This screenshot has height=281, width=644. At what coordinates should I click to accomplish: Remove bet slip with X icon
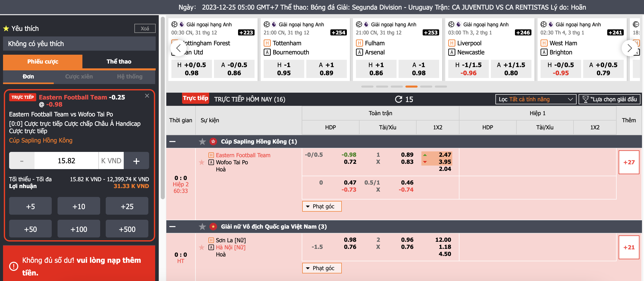[147, 96]
